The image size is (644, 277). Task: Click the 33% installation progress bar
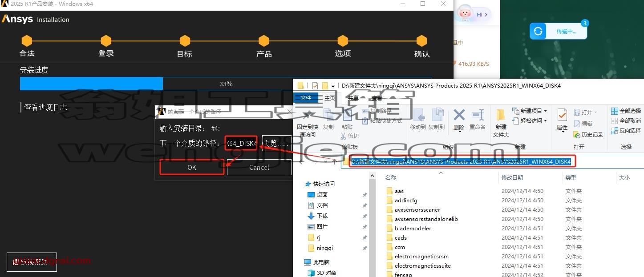pos(225,84)
